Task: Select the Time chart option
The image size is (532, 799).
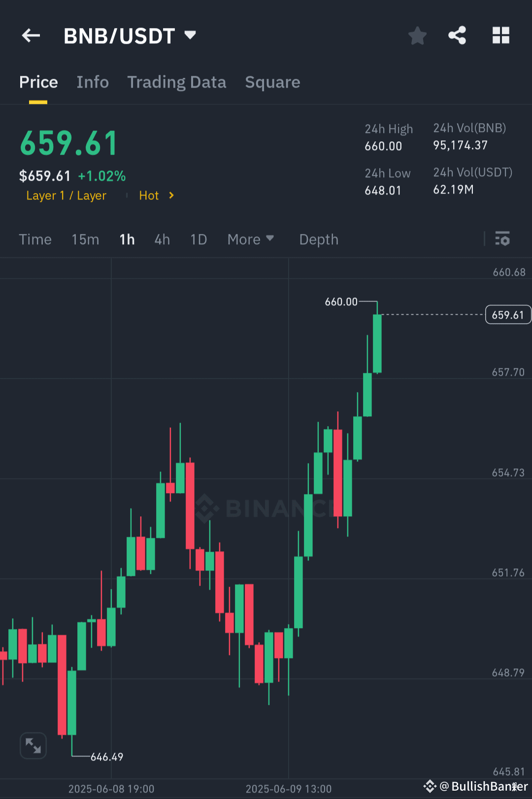Action: (x=35, y=239)
